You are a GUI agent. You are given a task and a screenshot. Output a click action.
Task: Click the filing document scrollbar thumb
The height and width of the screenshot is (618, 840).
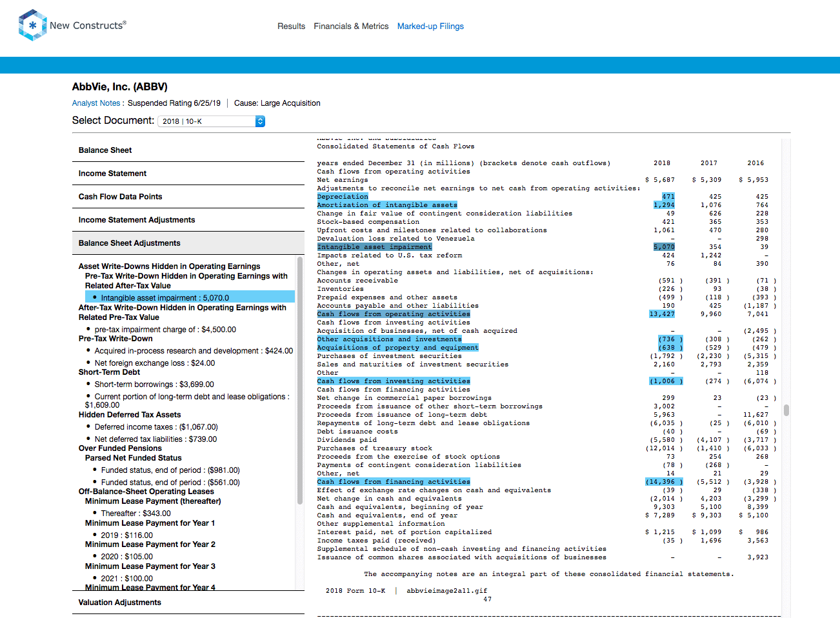click(786, 410)
